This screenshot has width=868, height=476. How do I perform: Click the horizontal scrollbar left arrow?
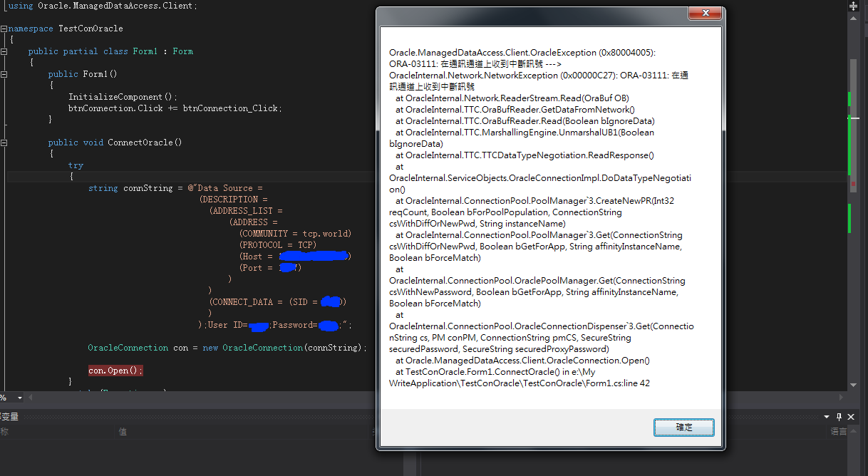pyautogui.click(x=32, y=398)
